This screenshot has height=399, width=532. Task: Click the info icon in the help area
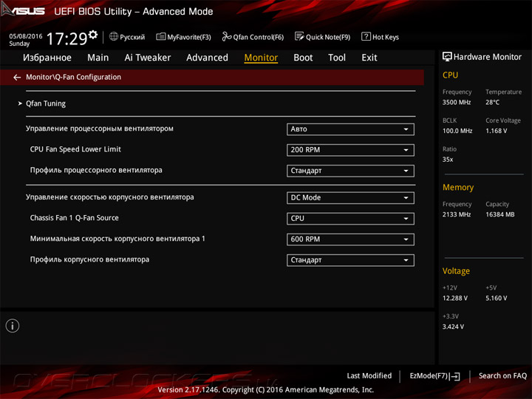click(13, 326)
